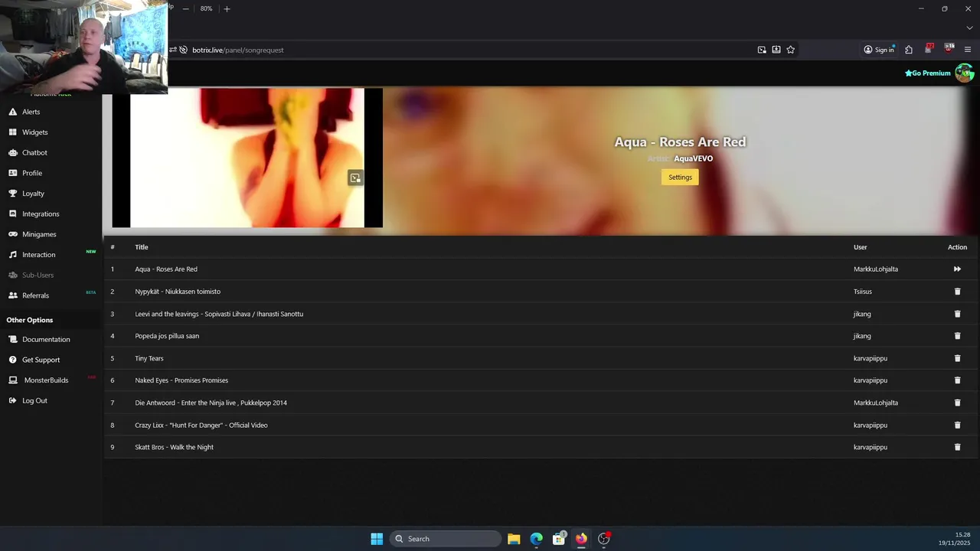Select 'Skatt Bros - Walk the Night' title
The width and height of the screenshot is (980, 551).
[x=174, y=447]
